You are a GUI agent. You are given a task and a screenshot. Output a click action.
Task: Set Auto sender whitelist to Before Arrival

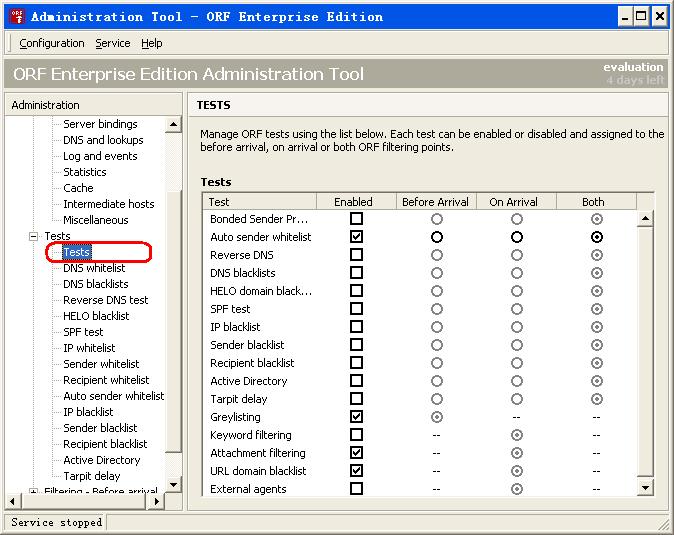(x=436, y=237)
